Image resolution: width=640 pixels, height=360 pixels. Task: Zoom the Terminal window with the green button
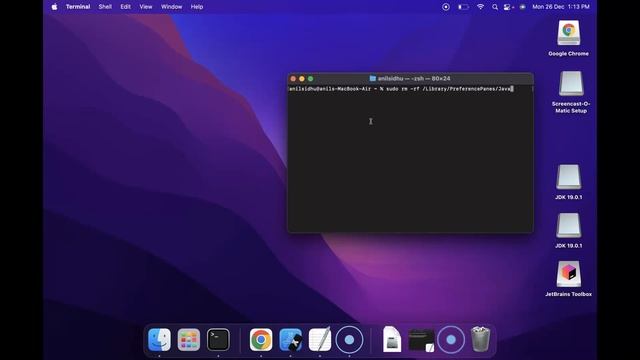(x=311, y=79)
